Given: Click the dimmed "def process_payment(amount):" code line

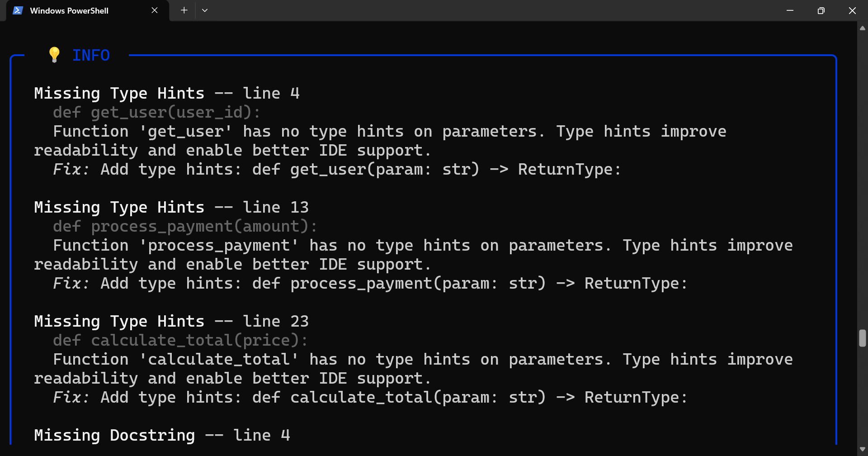Looking at the screenshot, I should [x=185, y=226].
